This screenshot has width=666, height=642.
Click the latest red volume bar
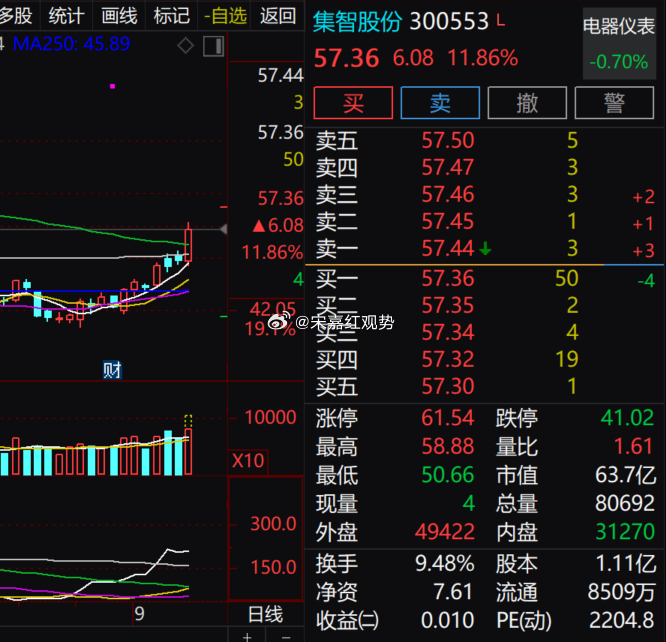pos(189,452)
